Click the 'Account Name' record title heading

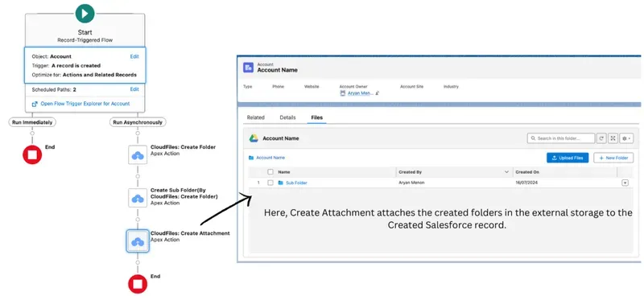[277, 70]
